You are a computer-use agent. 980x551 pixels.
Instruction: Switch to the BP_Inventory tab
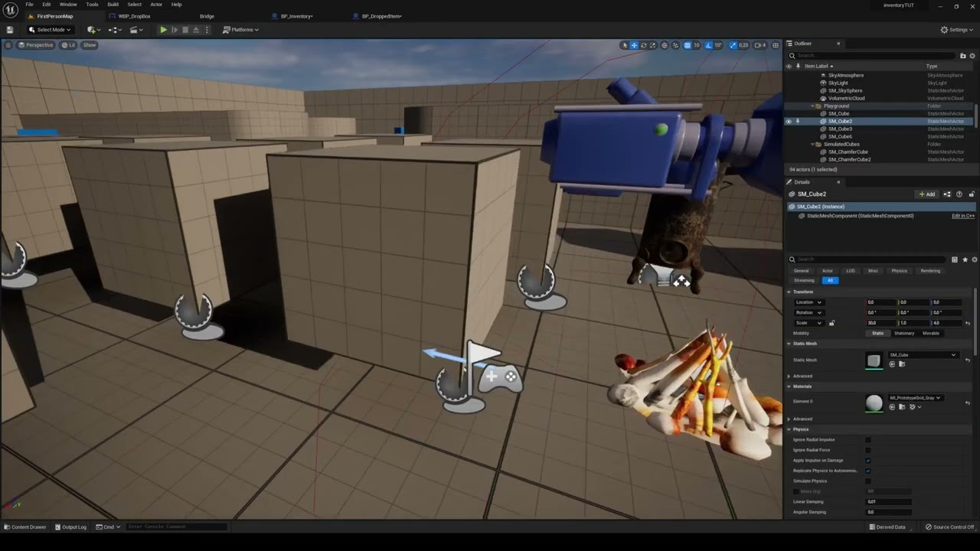click(x=296, y=16)
